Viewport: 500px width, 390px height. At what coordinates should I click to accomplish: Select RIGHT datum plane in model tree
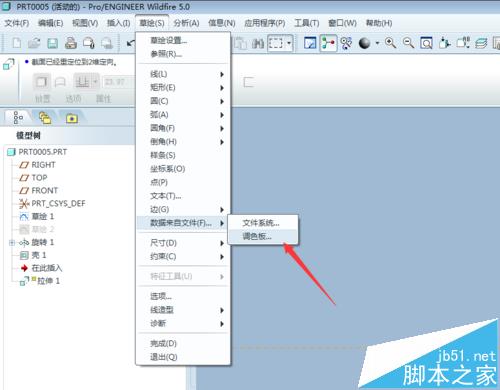click(37, 165)
